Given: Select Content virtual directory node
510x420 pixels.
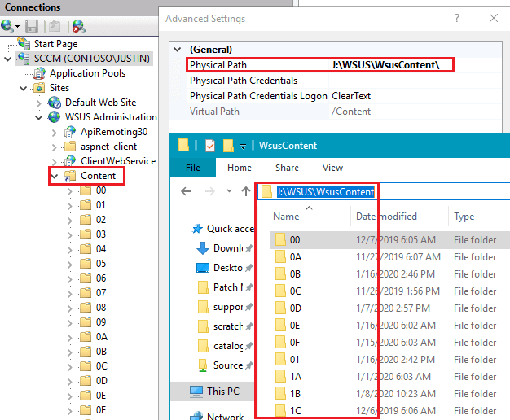Looking at the screenshot, I should pyautogui.click(x=98, y=176).
